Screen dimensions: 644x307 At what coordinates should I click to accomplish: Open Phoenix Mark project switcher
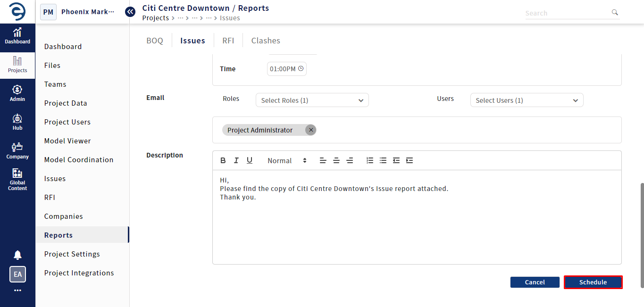78,12
